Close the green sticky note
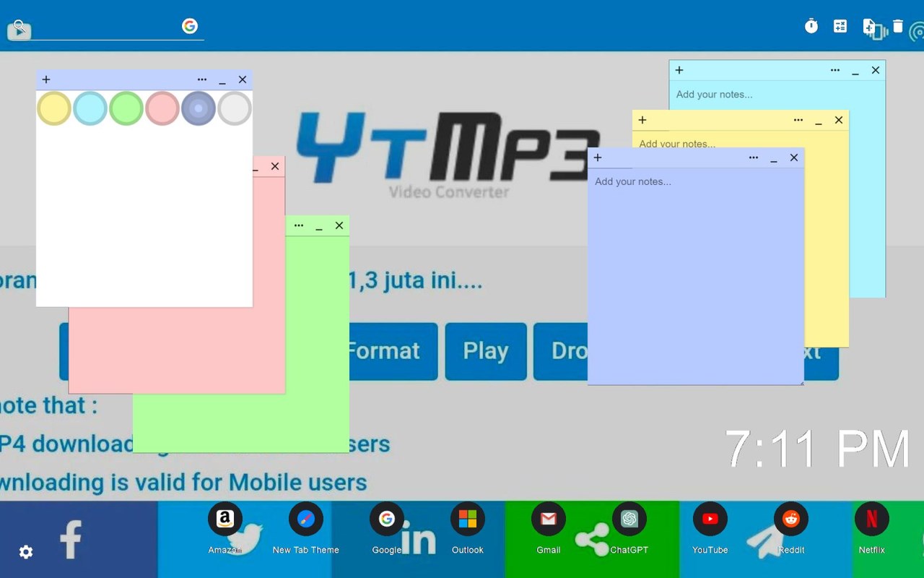Screen dimensions: 924x578 (x=339, y=225)
